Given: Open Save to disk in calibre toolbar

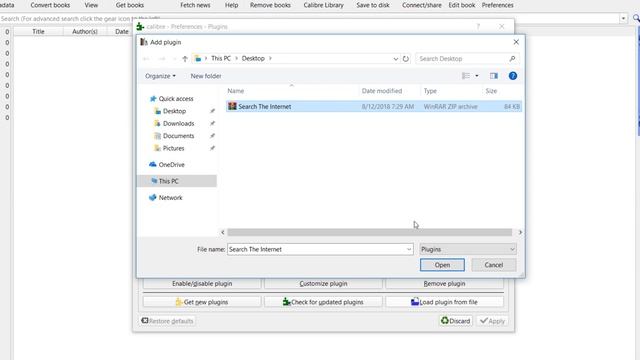Looking at the screenshot, I should coord(373,5).
